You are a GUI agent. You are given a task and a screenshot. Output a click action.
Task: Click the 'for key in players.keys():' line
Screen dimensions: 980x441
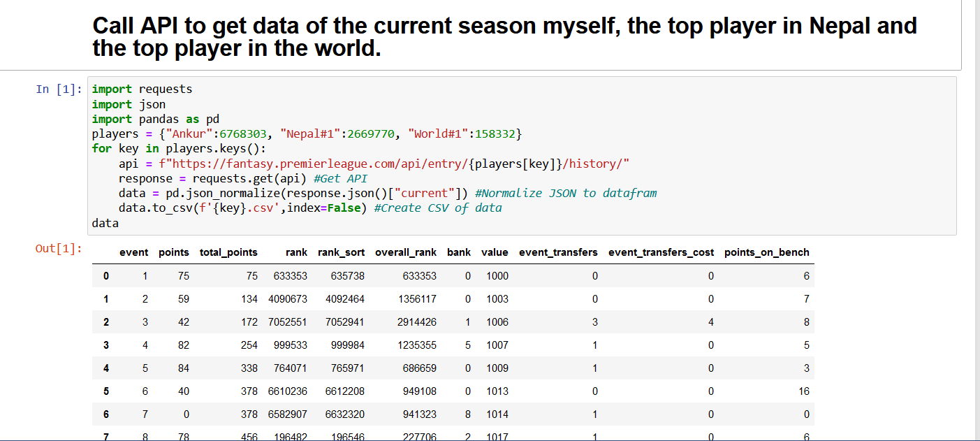[179, 148]
